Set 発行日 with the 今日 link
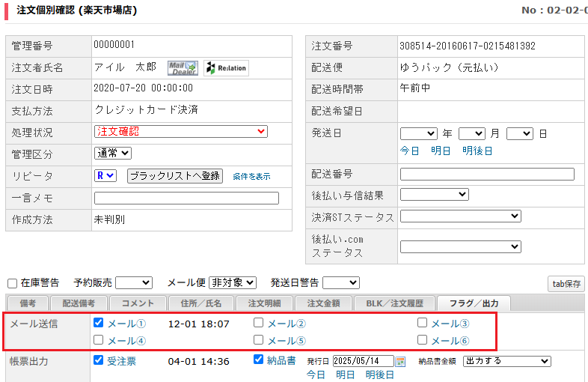Screen dimensions: 588x382 [x=316, y=375]
